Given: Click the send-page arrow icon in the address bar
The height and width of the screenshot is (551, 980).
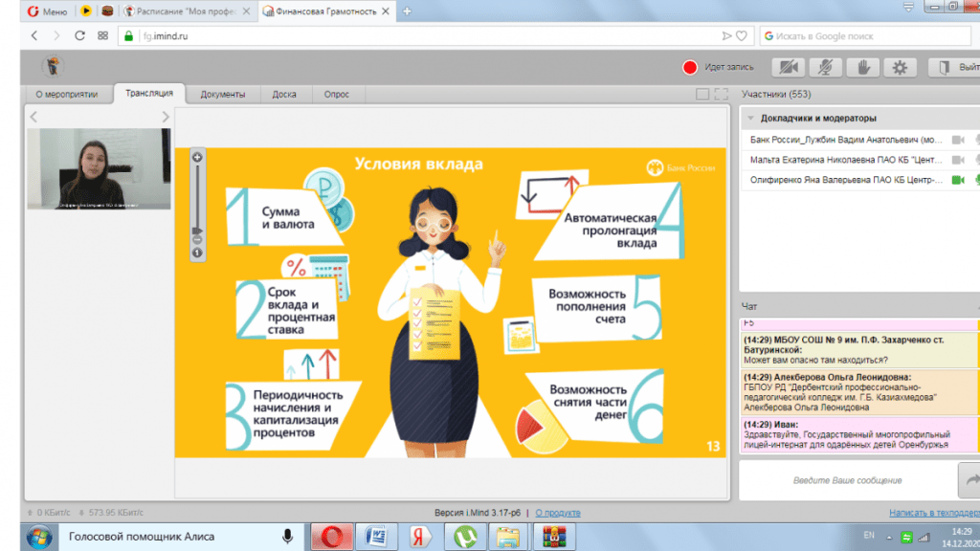Looking at the screenshot, I should coord(726,36).
